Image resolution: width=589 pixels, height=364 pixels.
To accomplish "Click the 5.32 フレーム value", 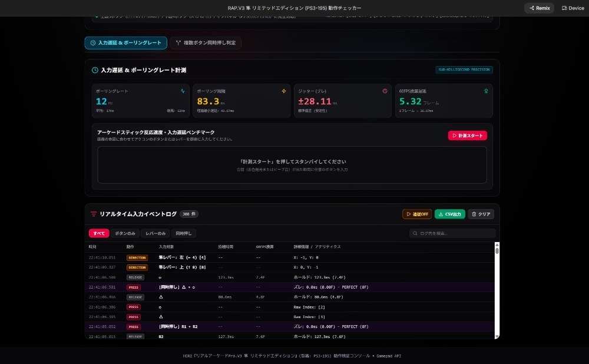I will [x=419, y=101].
